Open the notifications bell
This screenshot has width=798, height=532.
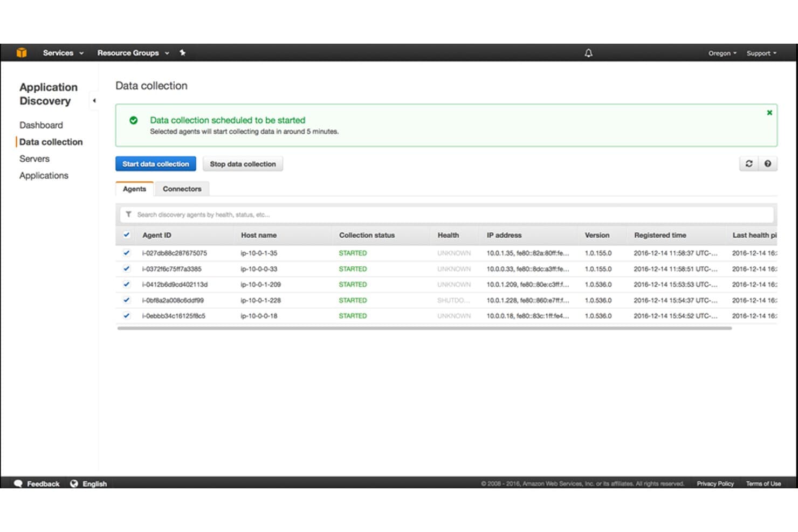coord(588,53)
